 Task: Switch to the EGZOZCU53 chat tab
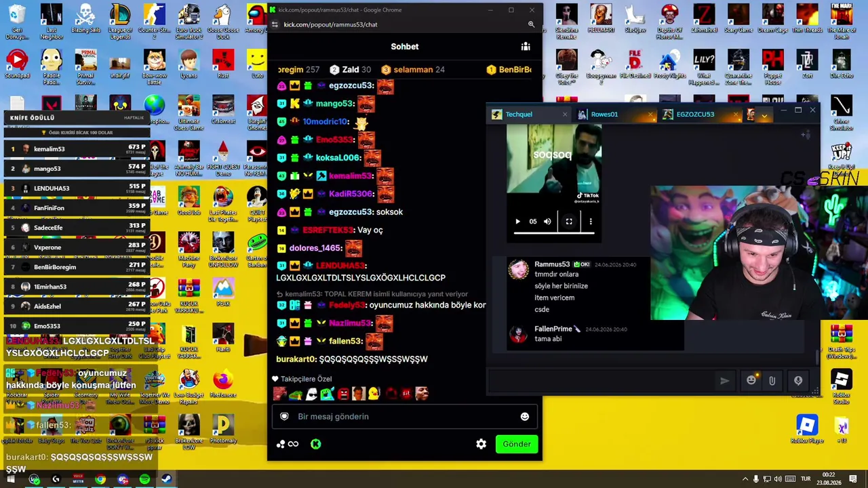coord(695,115)
